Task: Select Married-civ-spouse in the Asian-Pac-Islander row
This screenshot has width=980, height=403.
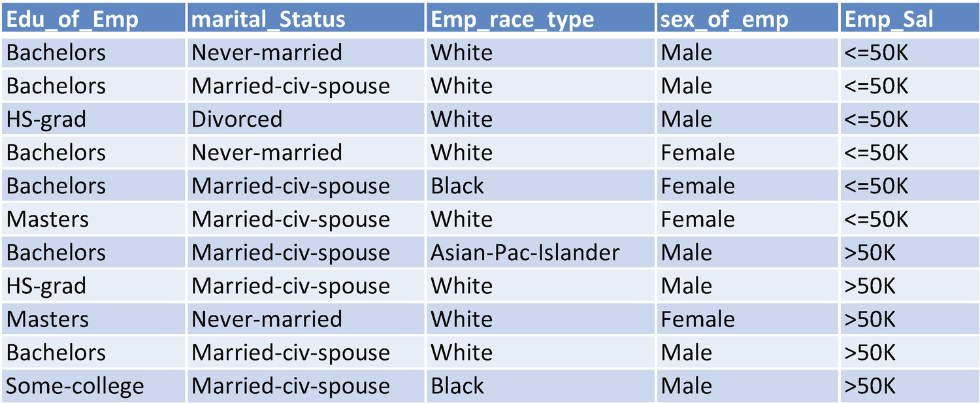Action: [291, 252]
